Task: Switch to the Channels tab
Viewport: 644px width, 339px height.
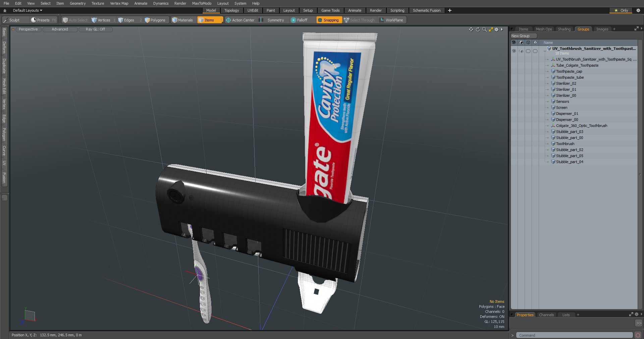Action: pos(546,315)
